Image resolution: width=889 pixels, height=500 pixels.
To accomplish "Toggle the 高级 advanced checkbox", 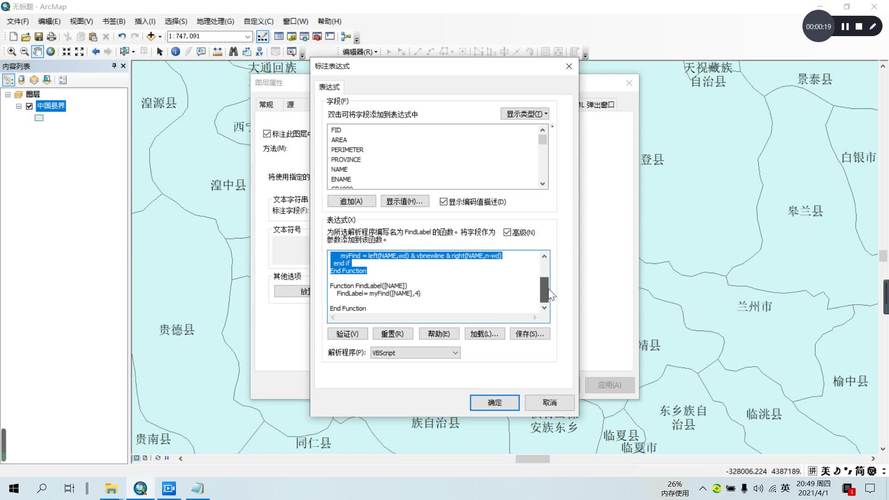I will point(507,232).
